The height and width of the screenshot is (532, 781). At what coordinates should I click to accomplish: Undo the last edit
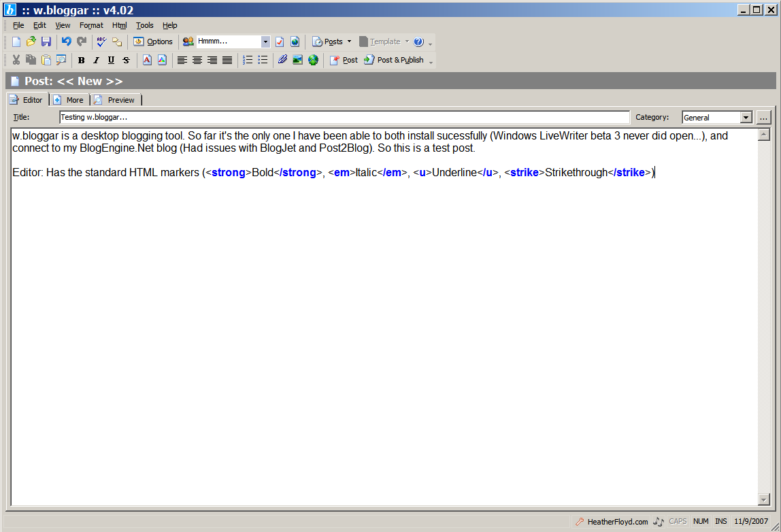66,42
